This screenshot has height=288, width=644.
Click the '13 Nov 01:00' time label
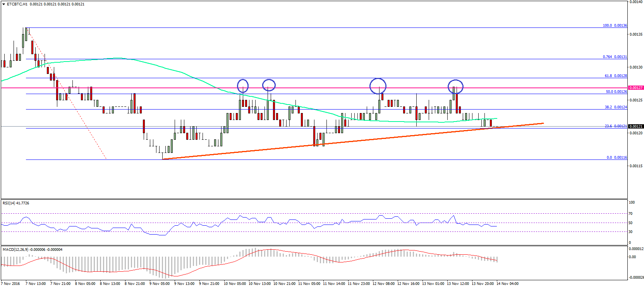(x=433, y=284)
